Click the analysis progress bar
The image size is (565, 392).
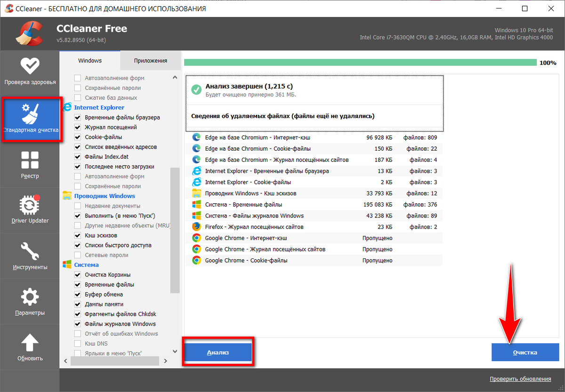[360, 63]
